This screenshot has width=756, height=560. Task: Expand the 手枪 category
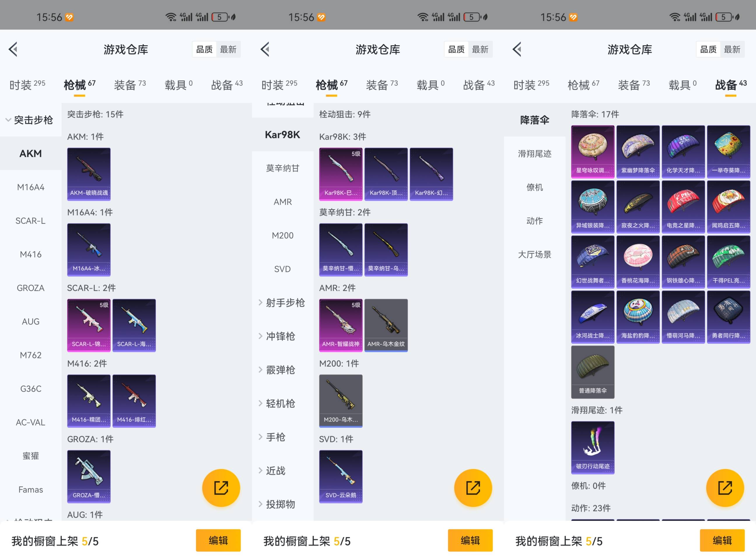[x=272, y=437]
